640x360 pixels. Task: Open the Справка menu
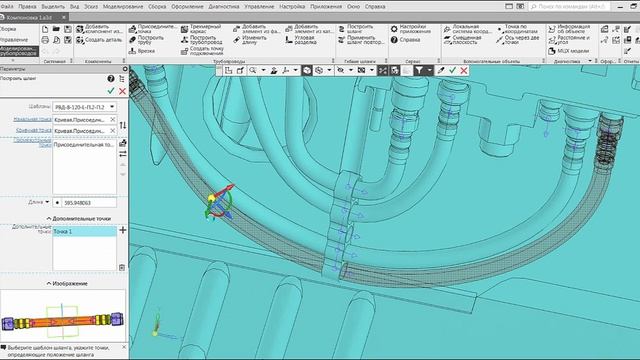click(375, 7)
